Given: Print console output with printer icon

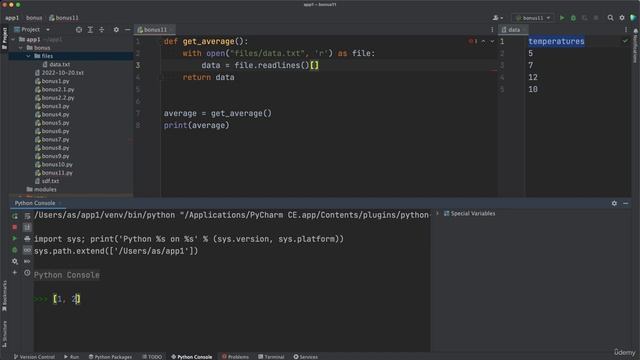Looking at the screenshot, I should click(x=27, y=238).
